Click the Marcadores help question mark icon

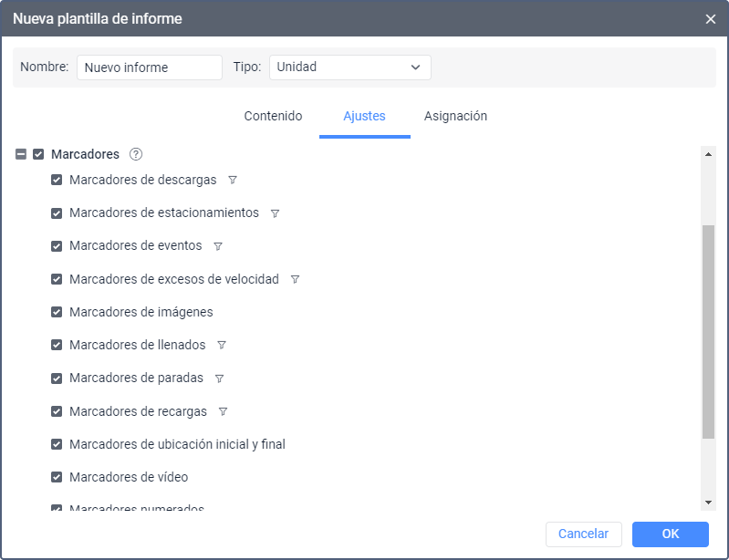pyautogui.click(x=136, y=154)
